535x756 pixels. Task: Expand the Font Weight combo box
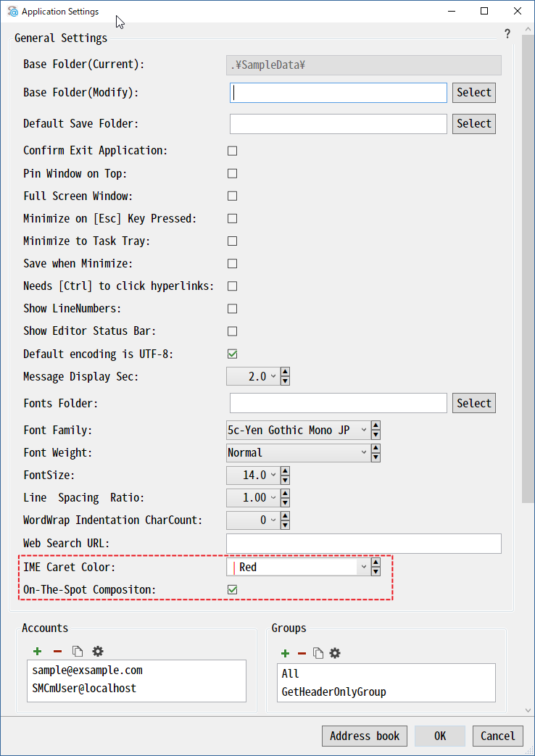tap(298, 453)
